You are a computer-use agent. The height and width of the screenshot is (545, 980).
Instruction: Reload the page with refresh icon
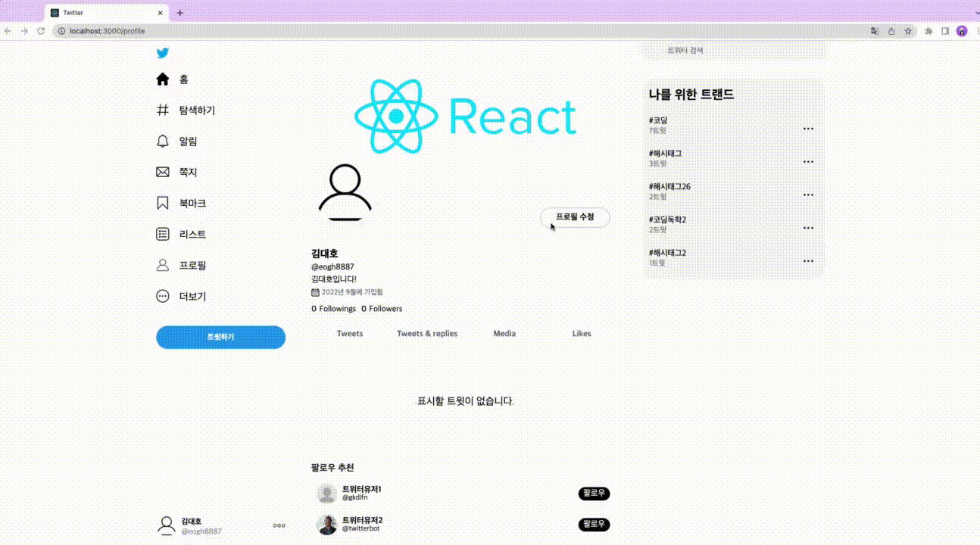coord(41,31)
